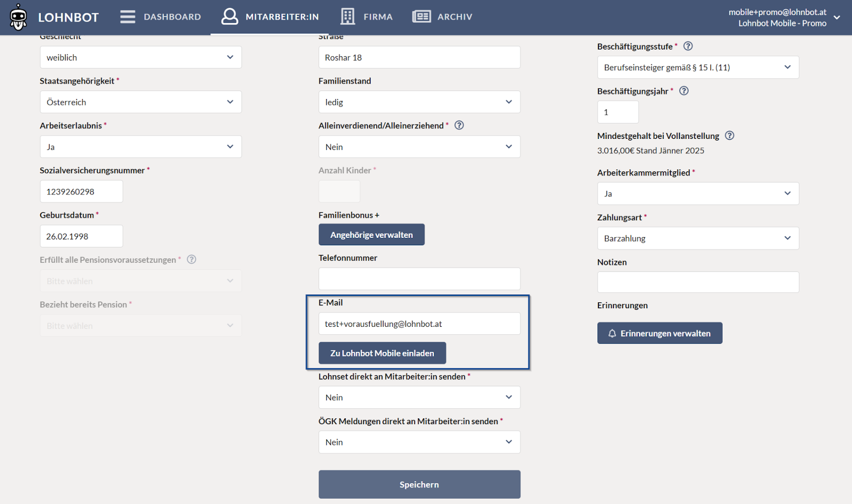Click the LOHNBOT brand name
Screen dimensions: 852x504
(x=68, y=18)
